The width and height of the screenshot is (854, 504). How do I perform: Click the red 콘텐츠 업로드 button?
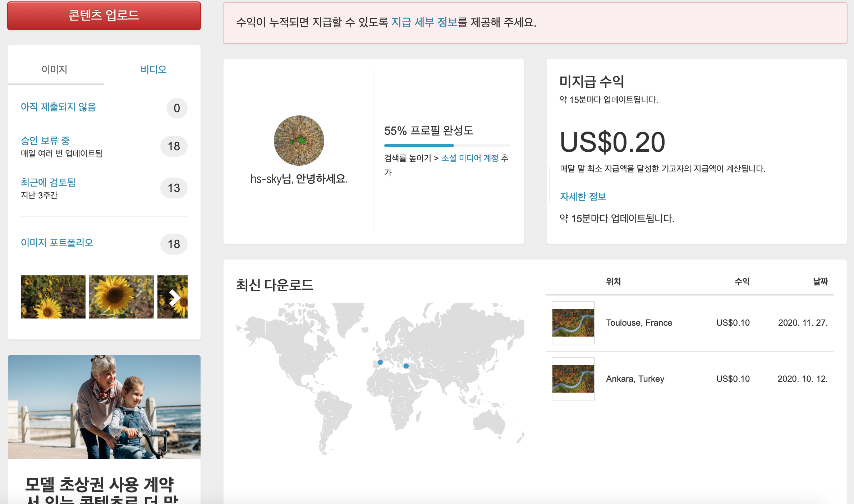coord(104,15)
